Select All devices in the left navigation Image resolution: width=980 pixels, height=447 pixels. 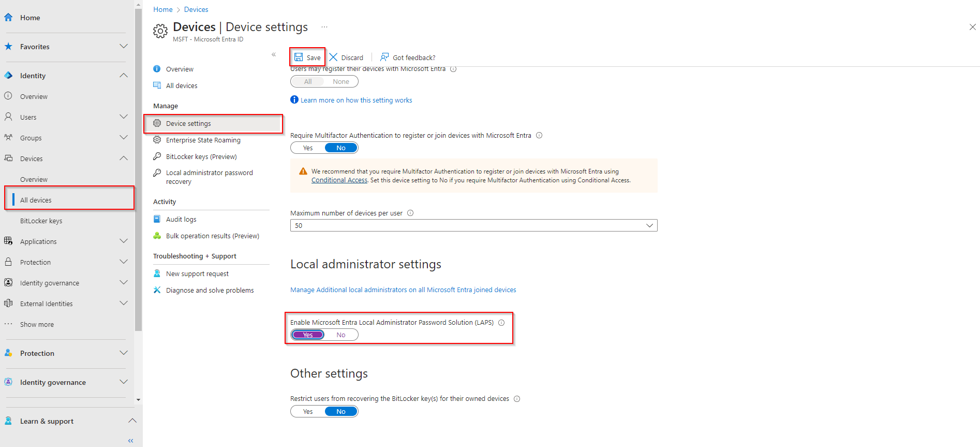[69, 200]
